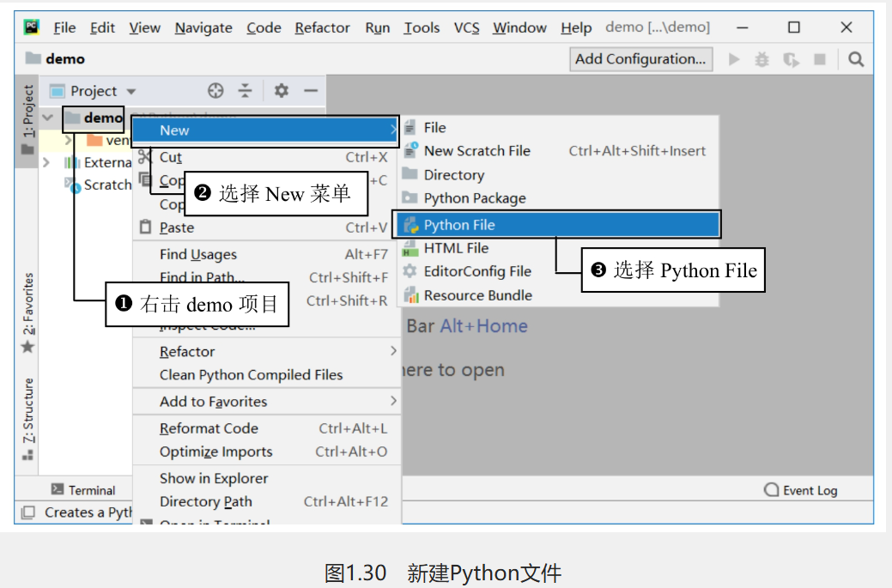
Task: Click the demo folder icon in breadcrumb
Action: (x=33, y=58)
